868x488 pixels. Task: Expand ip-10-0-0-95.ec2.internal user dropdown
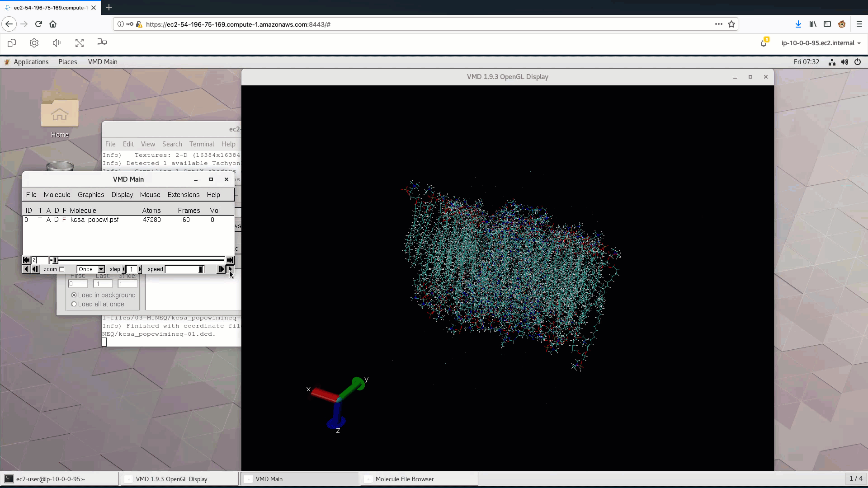click(821, 43)
